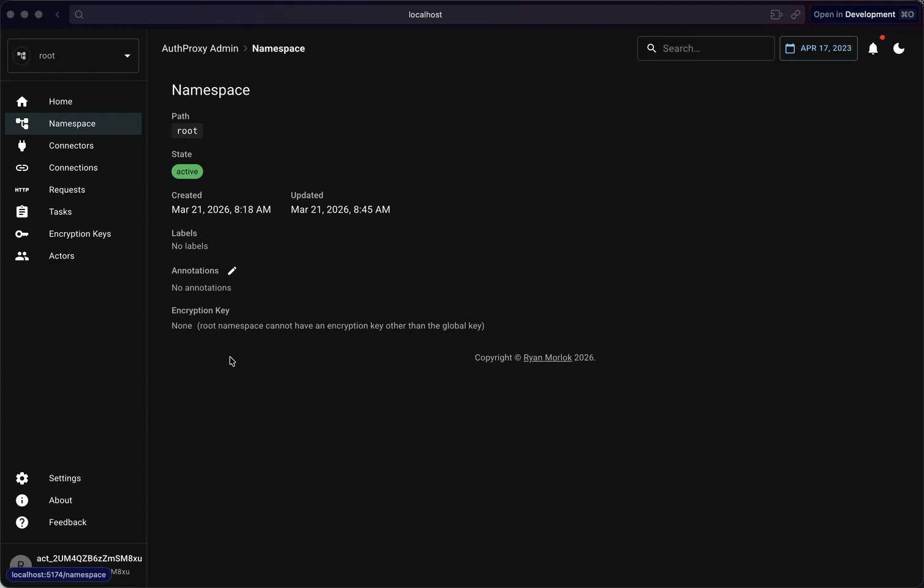Open the root namespace dropdown
The height and width of the screenshot is (588, 924).
coord(73,56)
